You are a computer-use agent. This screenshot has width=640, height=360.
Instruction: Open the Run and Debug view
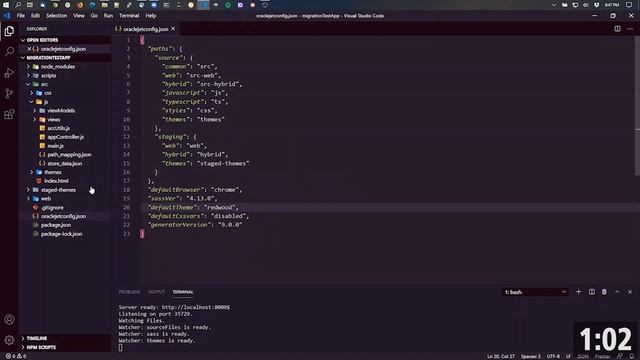[x=9, y=73]
